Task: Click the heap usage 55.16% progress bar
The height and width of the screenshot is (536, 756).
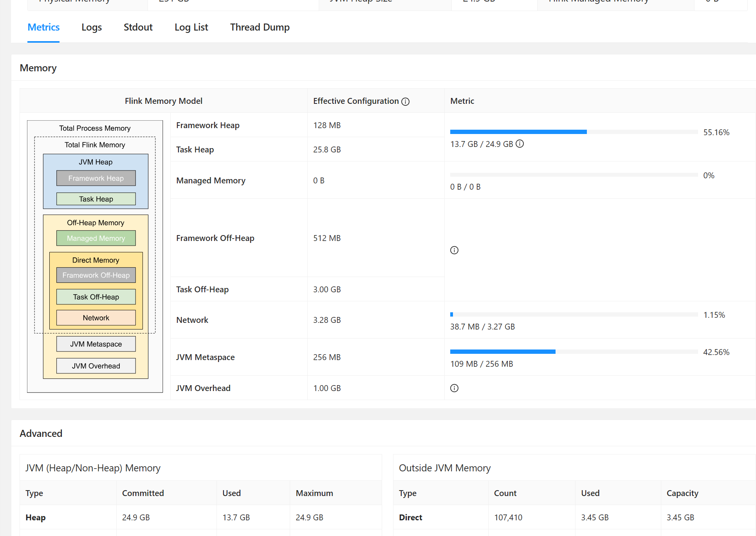Action: click(574, 132)
